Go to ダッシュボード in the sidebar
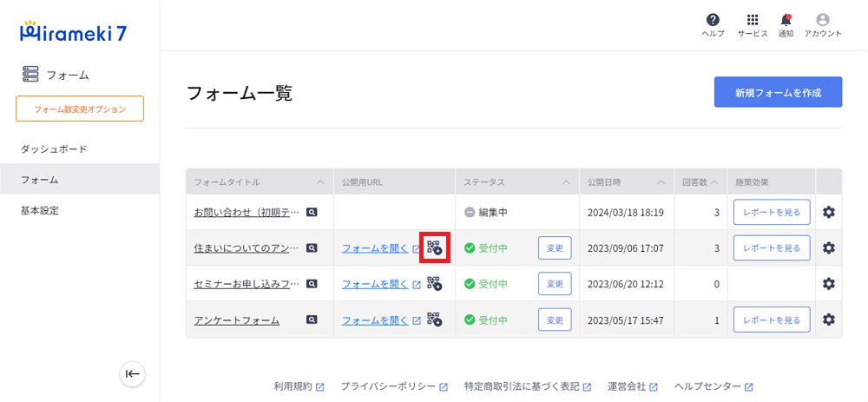Screen dimensions: 868x402 tap(54, 148)
